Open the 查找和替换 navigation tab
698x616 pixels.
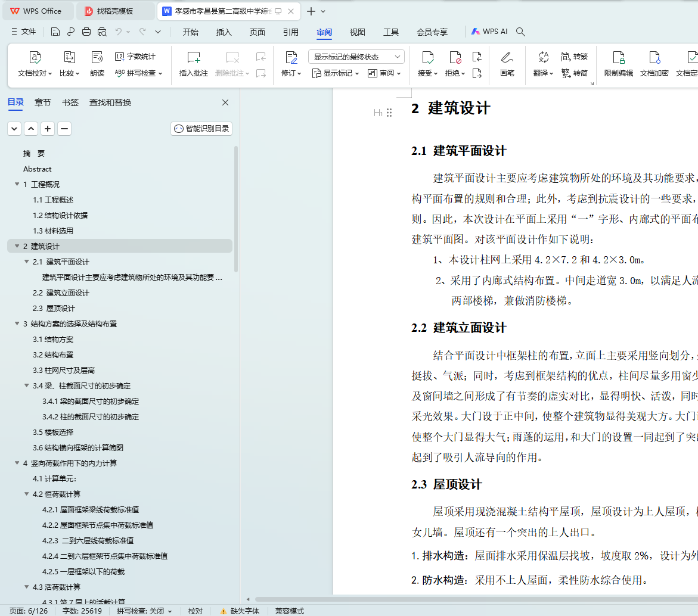(x=110, y=102)
